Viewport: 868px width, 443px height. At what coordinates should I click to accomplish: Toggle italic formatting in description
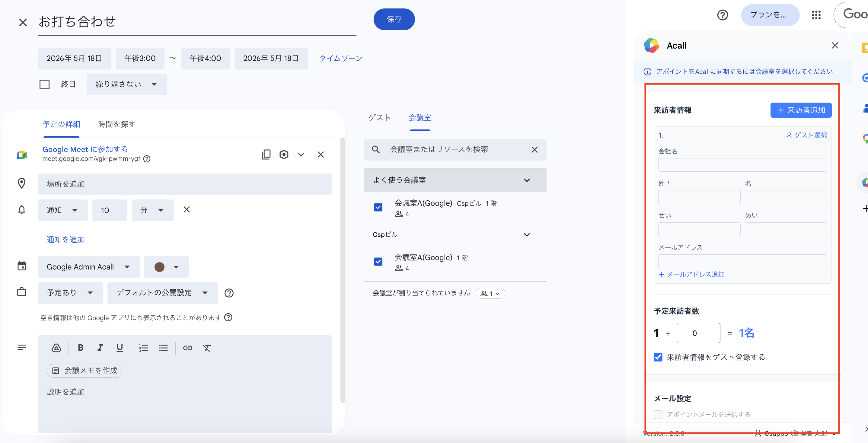click(x=100, y=348)
